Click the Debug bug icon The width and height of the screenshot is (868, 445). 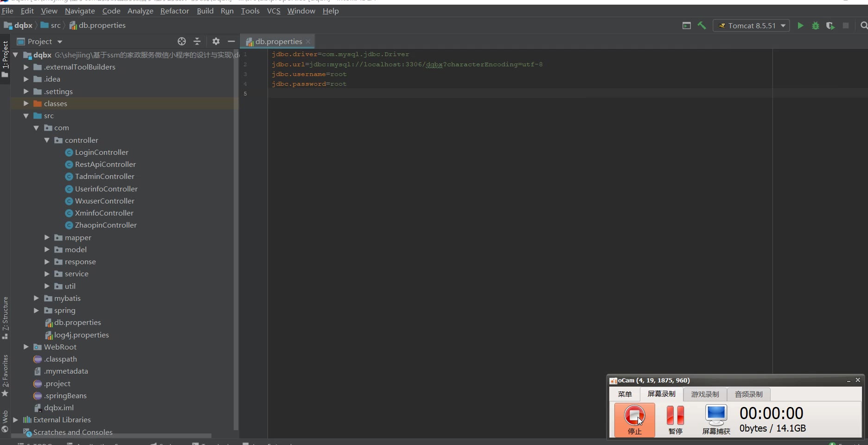[x=816, y=26]
